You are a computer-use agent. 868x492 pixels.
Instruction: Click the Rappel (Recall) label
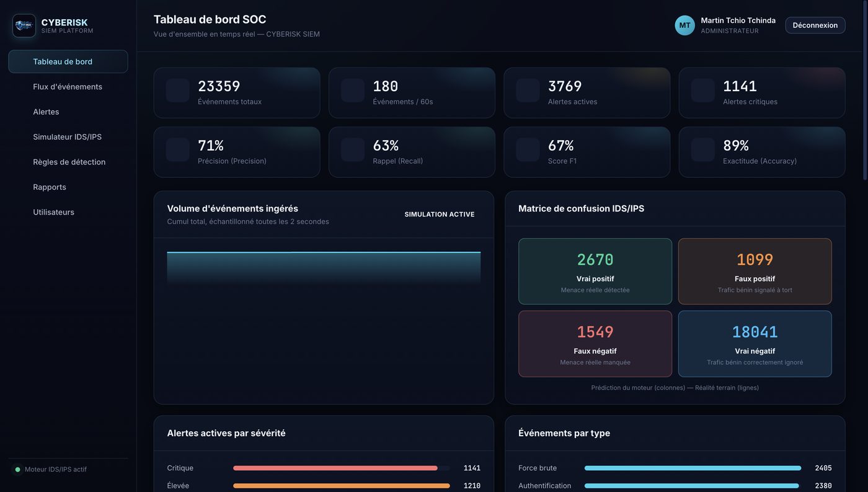pyautogui.click(x=398, y=161)
